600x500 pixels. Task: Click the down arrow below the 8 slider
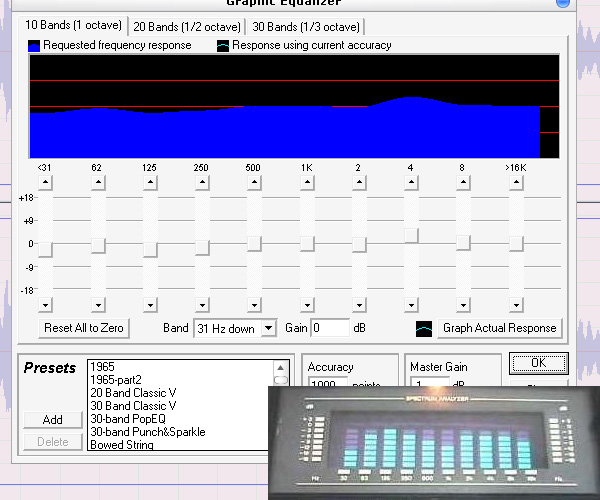click(x=463, y=305)
